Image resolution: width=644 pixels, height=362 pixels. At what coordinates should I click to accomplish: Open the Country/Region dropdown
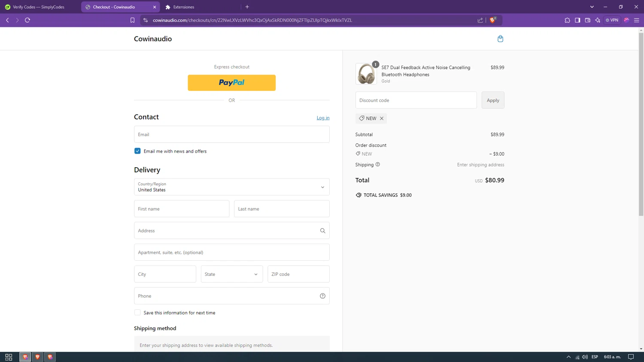(232, 187)
